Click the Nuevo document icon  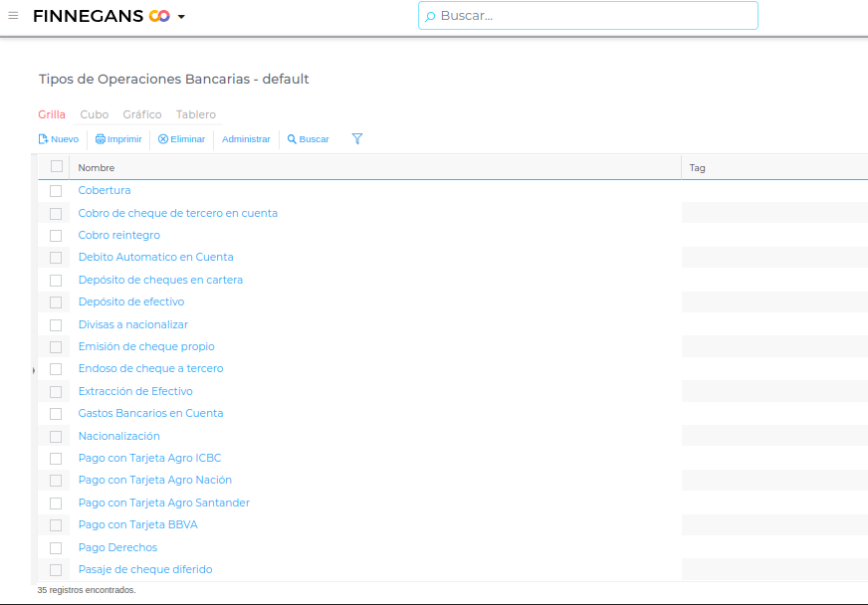(x=43, y=139)
